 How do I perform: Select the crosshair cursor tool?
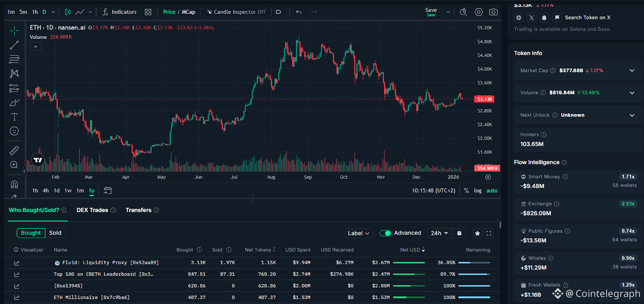click(14, 31)
